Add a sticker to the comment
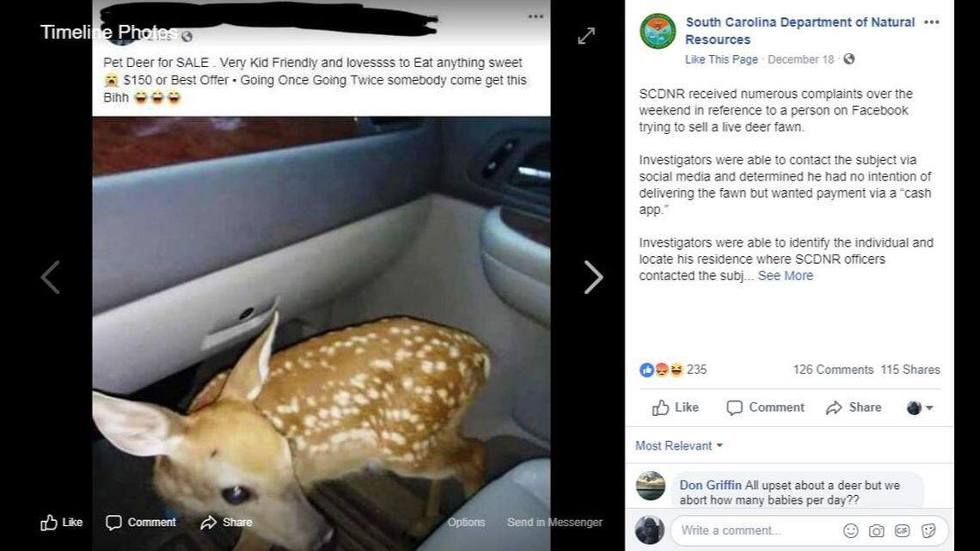The image size is (980, 551). (x=928, y=530)
